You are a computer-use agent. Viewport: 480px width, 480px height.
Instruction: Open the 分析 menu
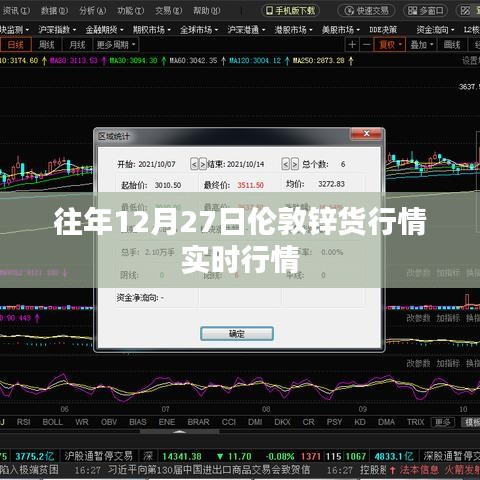click(x=92, y=11)
